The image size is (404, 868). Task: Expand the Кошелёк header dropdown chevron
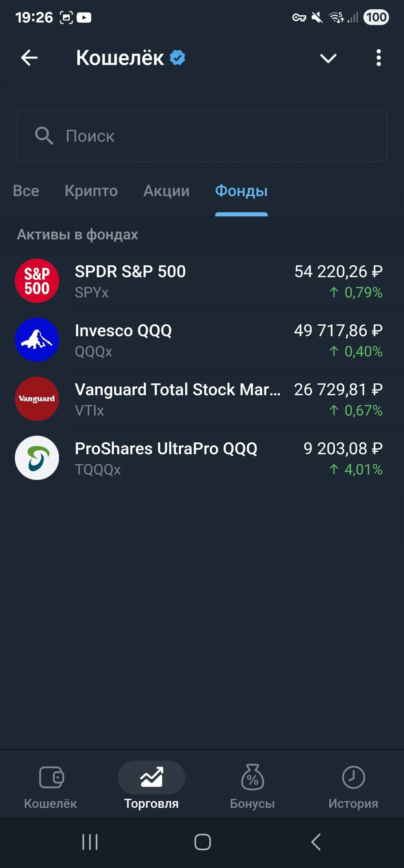(328, 58)
